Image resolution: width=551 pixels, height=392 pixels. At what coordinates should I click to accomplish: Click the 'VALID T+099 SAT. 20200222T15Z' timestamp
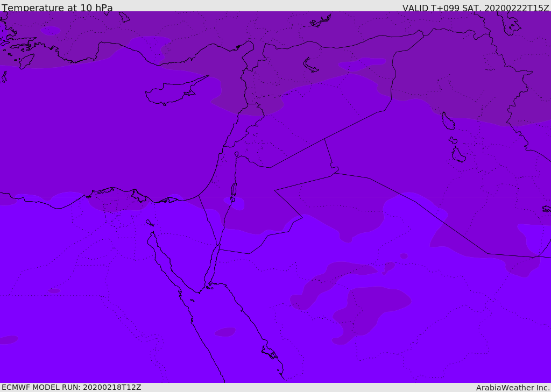click(476, 8)
